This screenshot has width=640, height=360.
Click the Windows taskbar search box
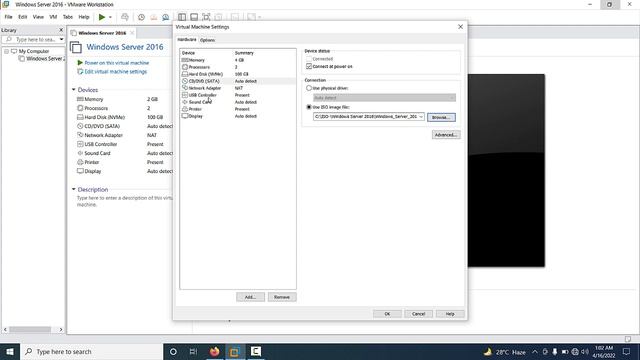[x=91, y=351]
